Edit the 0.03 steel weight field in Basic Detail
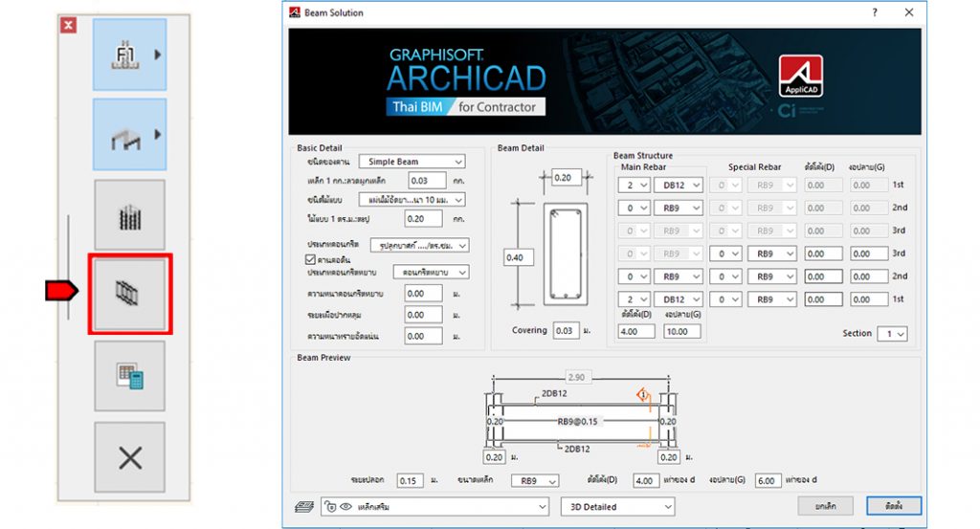This screenshot has width=980, height=529. point(428,181)
